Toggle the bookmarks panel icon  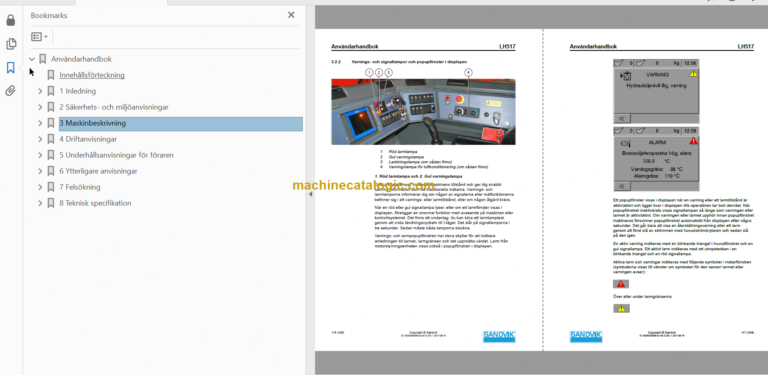11,68
